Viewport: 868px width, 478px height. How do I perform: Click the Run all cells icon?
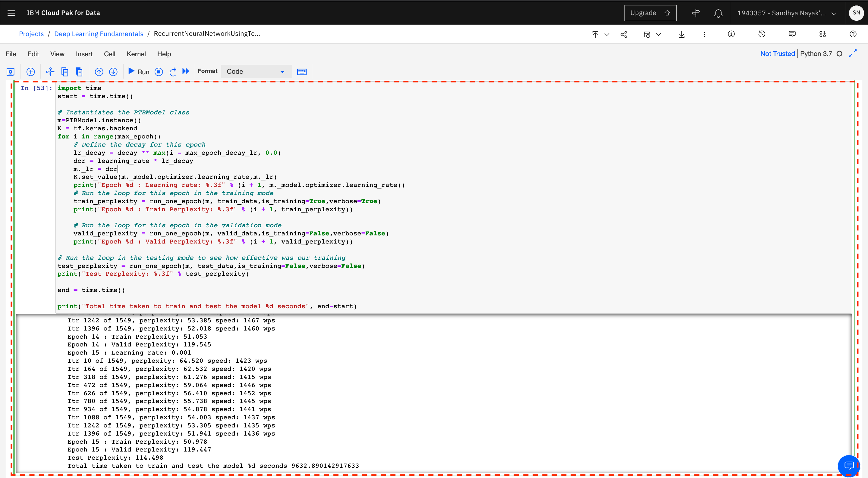click(186, 71)
